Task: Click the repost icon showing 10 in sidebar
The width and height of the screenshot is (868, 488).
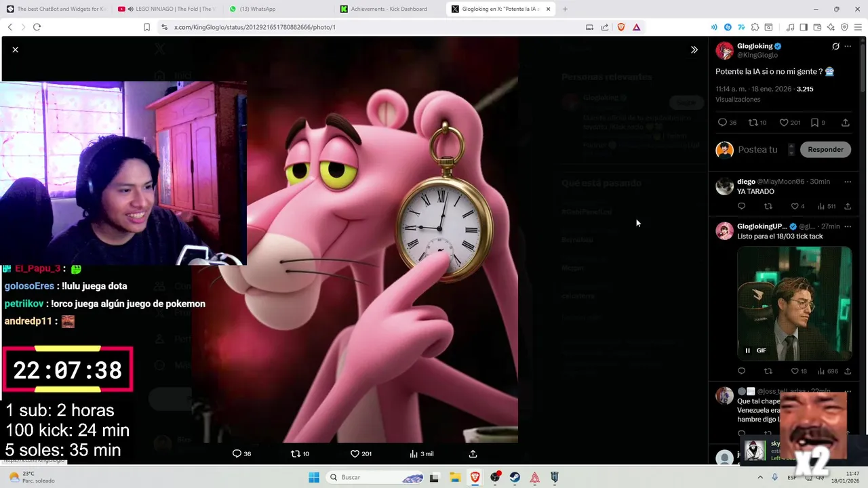Action: click(x=757, y=123)
